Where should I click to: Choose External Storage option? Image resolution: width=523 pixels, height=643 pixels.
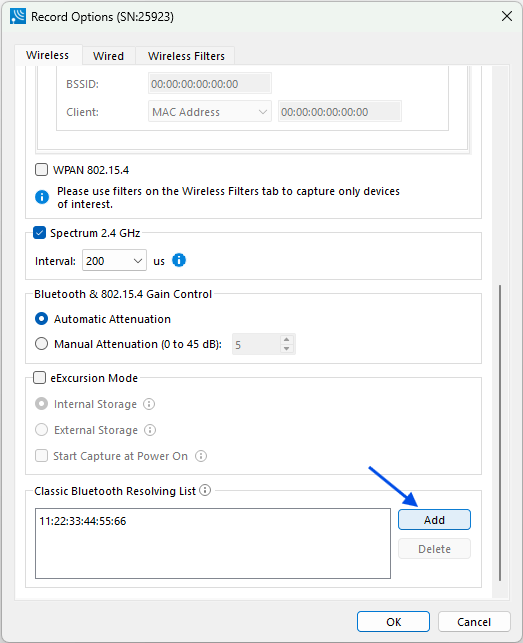[41, 430]
